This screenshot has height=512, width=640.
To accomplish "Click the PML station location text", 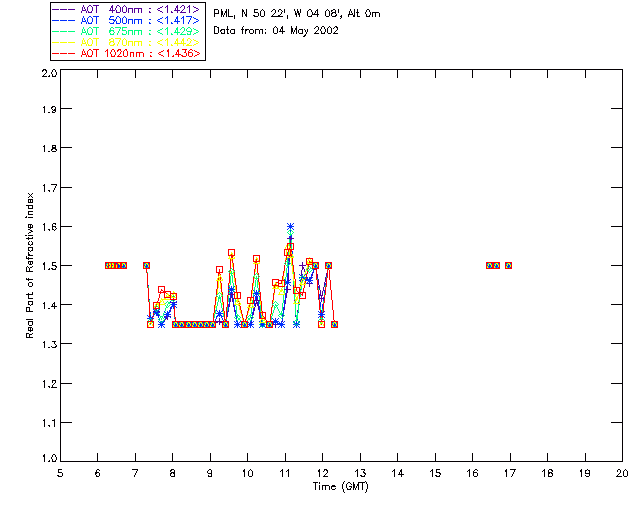I will 297,14.
